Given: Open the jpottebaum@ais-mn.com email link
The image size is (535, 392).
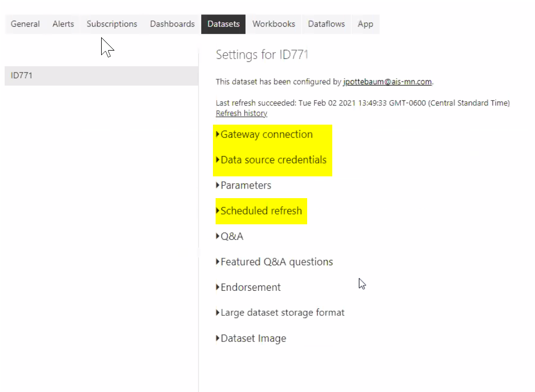Looking at the screenshot, I should (x=387, y=81).
